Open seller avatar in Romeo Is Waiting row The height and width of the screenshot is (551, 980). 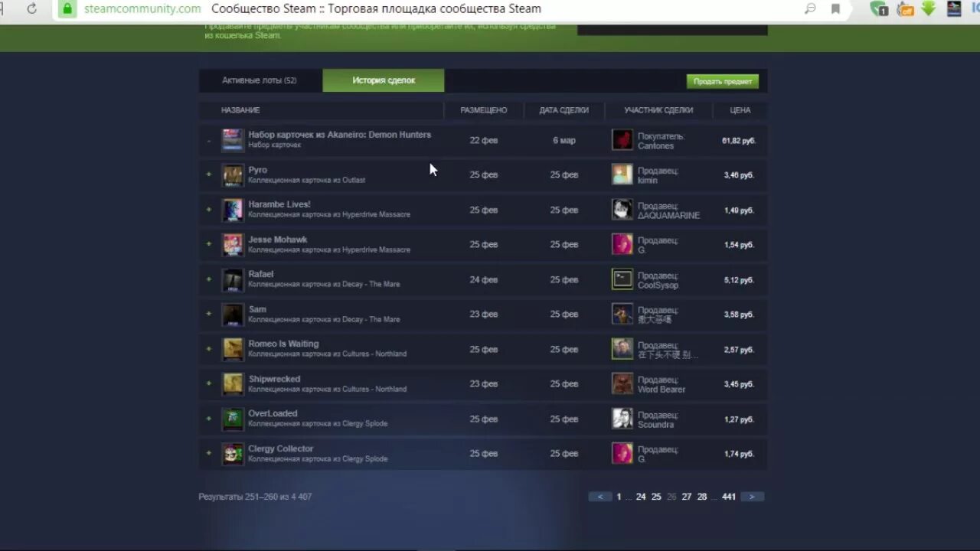pyautogui.click(x=622, y=349)
